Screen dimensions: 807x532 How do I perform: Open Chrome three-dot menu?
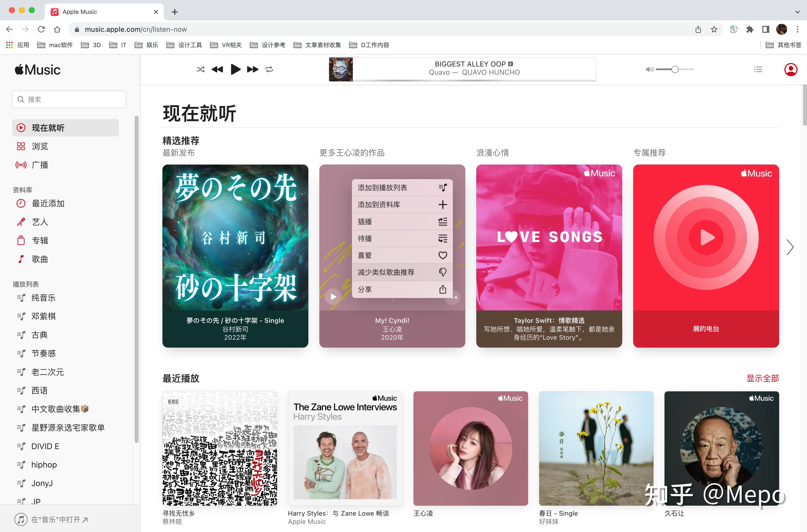(x=798, y=30)
